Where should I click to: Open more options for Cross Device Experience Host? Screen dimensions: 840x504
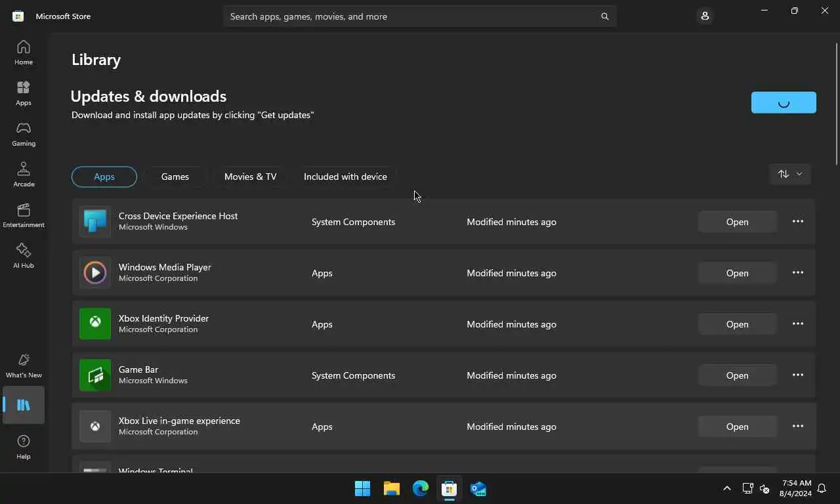(798, 222)
